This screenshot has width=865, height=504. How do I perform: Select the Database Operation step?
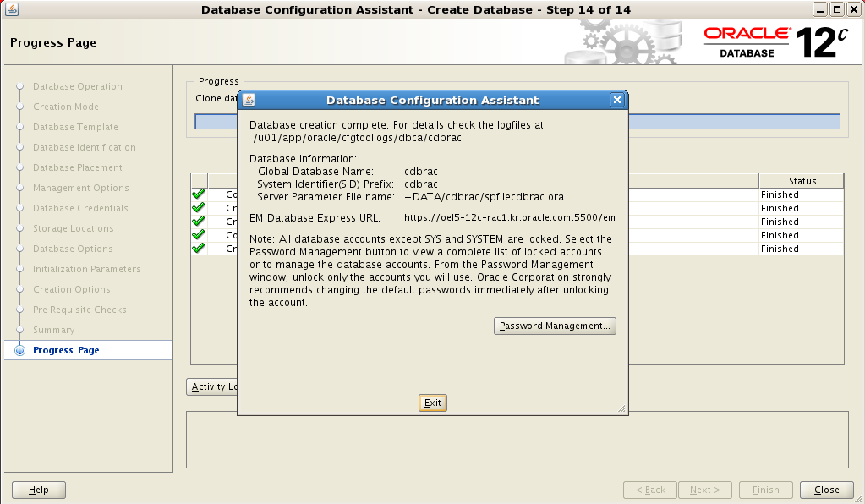point(77,86)
